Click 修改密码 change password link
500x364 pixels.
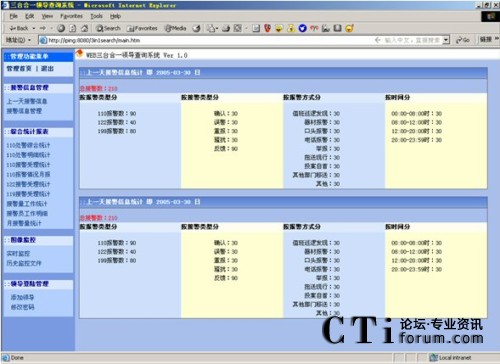22,307
